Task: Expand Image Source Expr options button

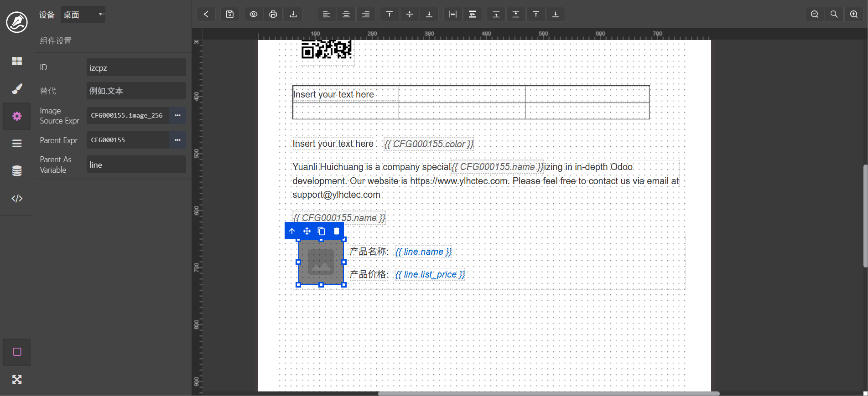Action: pyautogui.click(x=177, y=115)
